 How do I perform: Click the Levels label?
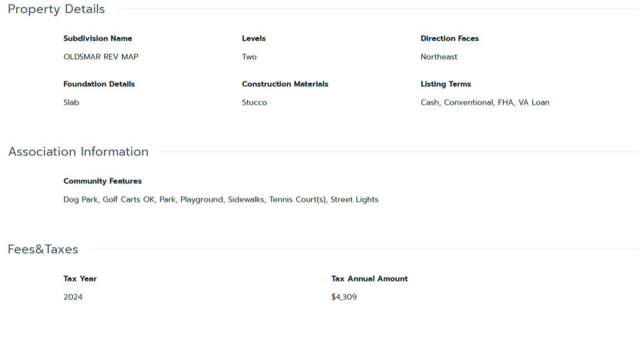click(253, 38)
